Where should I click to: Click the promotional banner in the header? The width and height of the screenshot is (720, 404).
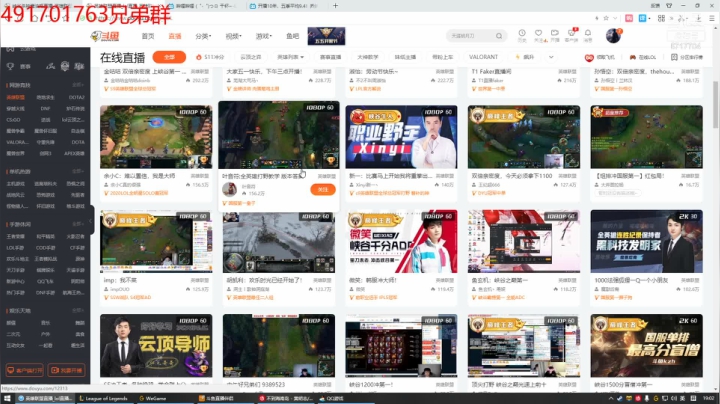point(326,36)
